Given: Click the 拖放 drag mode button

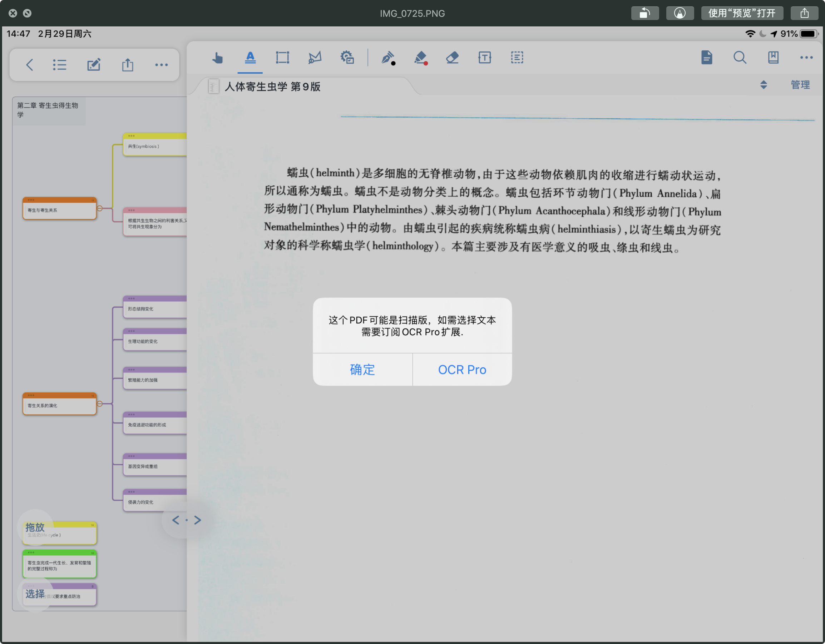Looking at the screenshot, I should click(35, 527).
